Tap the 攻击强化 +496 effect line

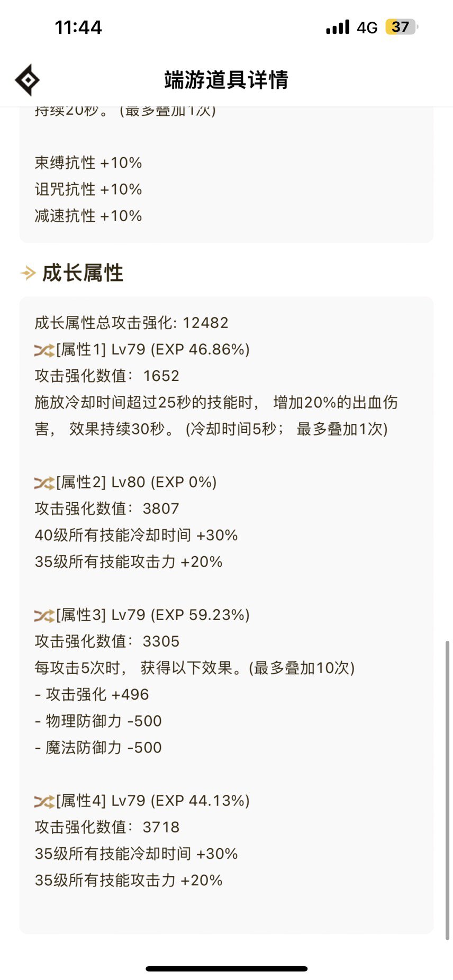(x=92, y=694)
